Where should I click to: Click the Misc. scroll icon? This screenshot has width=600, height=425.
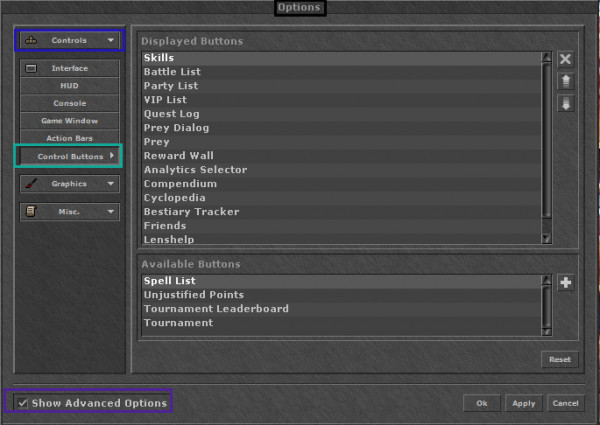click(x=31, y=211)
